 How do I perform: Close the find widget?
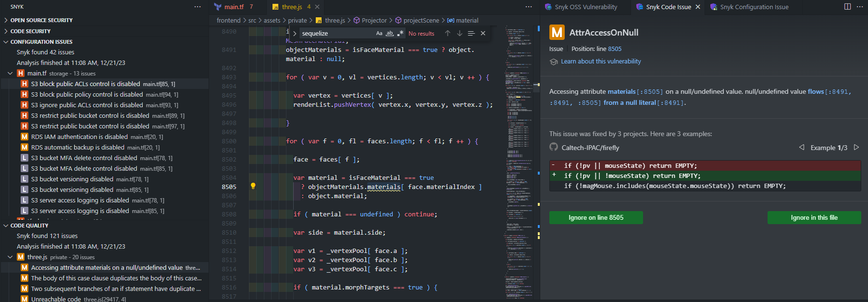(483, 33)
